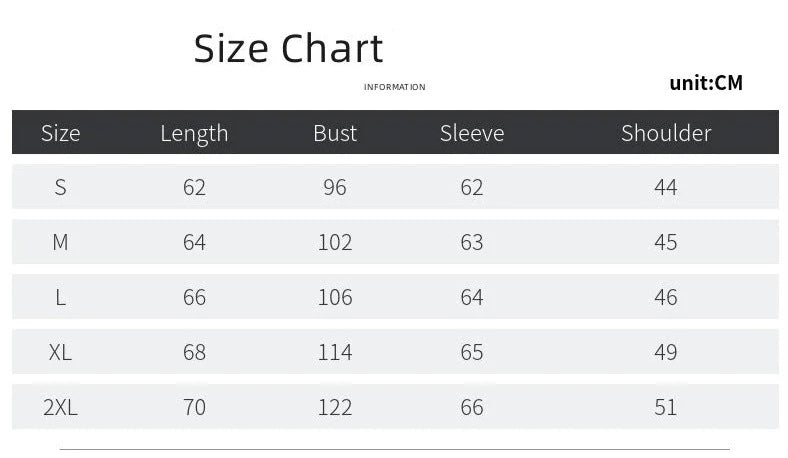Viewport: 788px width, 458px height.
Task: Click the Shoulder column header
Action: click(x=666, y=133)
